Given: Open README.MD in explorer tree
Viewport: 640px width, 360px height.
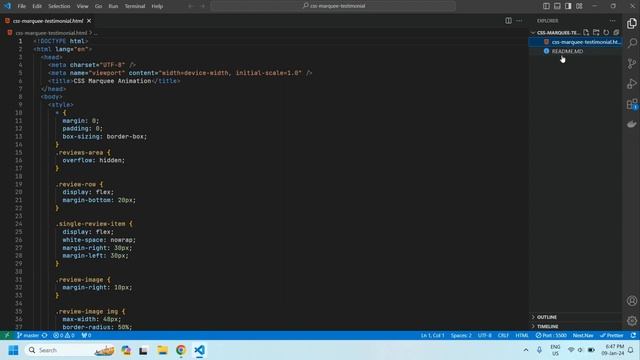Looking at the screenshot, I should [x=576, y=51].
